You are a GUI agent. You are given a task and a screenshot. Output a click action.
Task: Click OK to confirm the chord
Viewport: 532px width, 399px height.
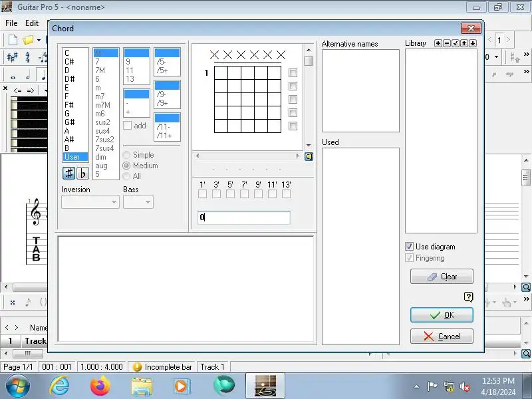pyautogui.click(x=442, y=315)
